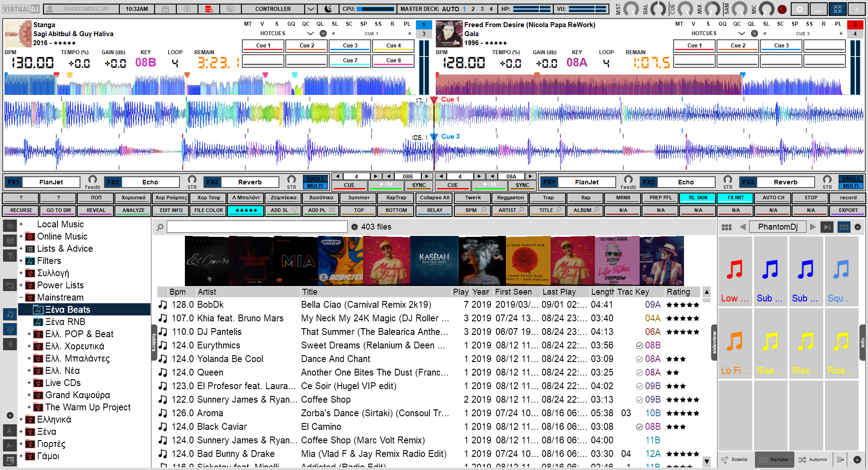Screen dimensions: 868x470
Task: Select right deck number 4 button
Action: pos(855,33)
